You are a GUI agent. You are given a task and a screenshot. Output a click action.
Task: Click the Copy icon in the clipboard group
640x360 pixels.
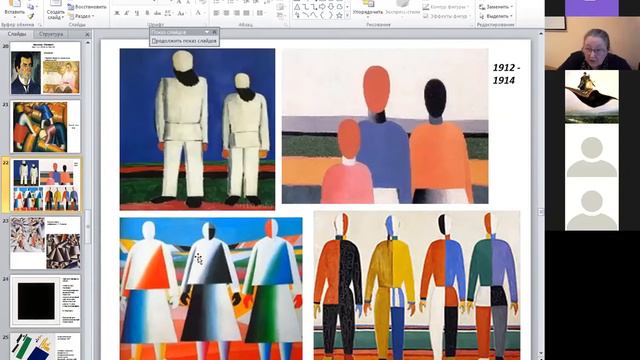(31, 7)
